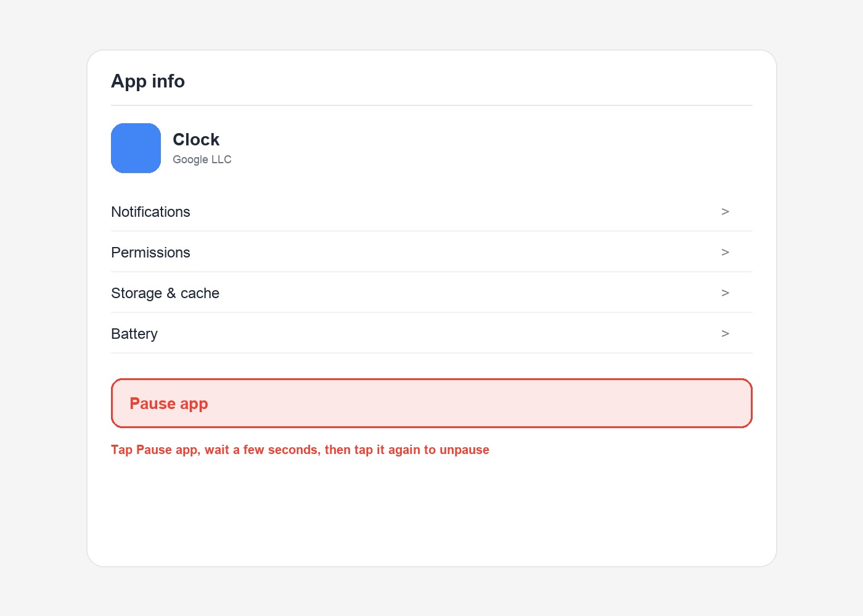
Task: Click the blue Clock app icon
Action: point(136,148)
